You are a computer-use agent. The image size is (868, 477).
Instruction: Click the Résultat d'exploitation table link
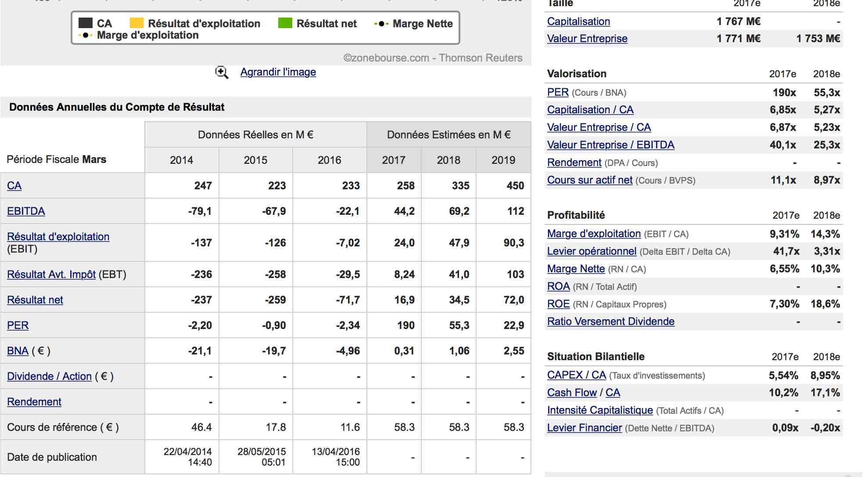pyautogui.click(x=58, y=237)
